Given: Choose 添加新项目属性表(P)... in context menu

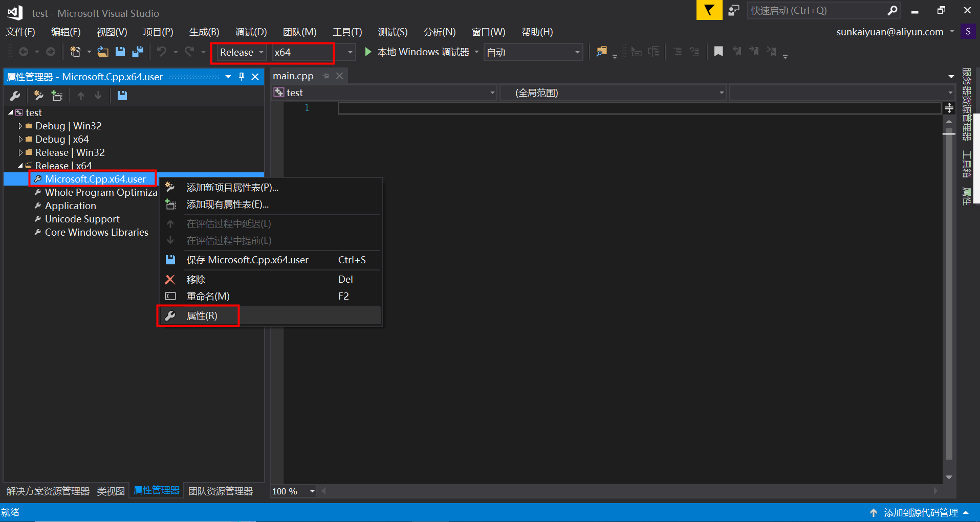Looking at the screenshot, I should pyautogui.click(x=271, y=187).
